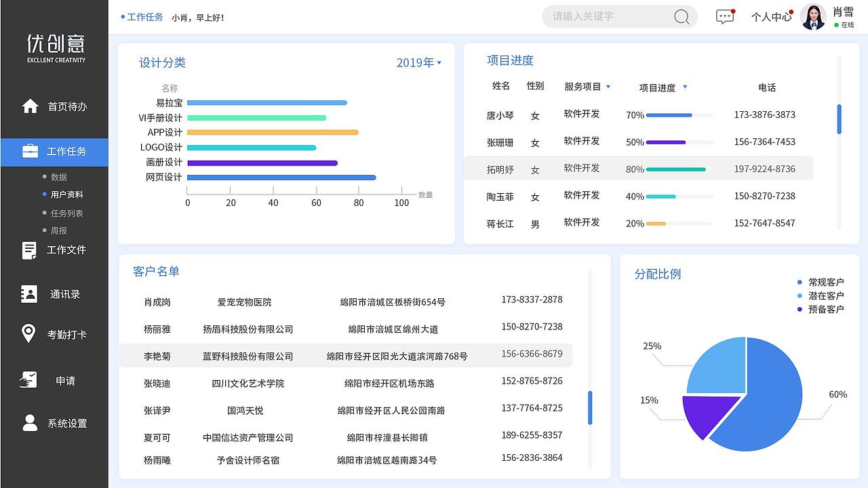Open 个人中心 link
The height and width of the screenshot is (488, 868).
[771, 17]
